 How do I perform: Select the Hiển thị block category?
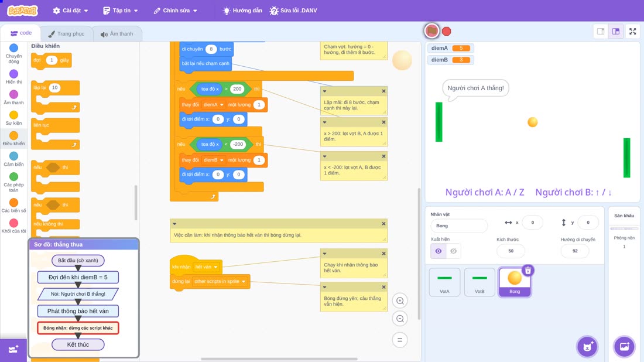point(13,77)
